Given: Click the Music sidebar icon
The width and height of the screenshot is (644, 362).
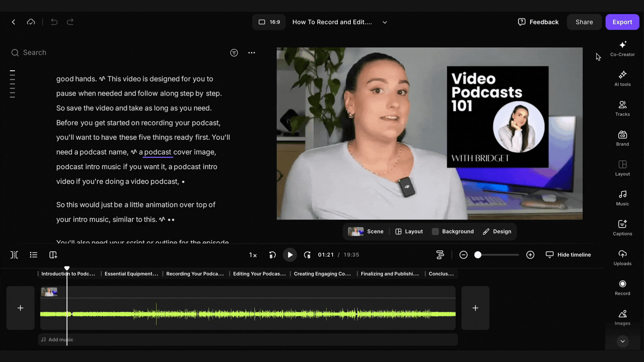Looking at the screenshot, I should pos(622,198).
